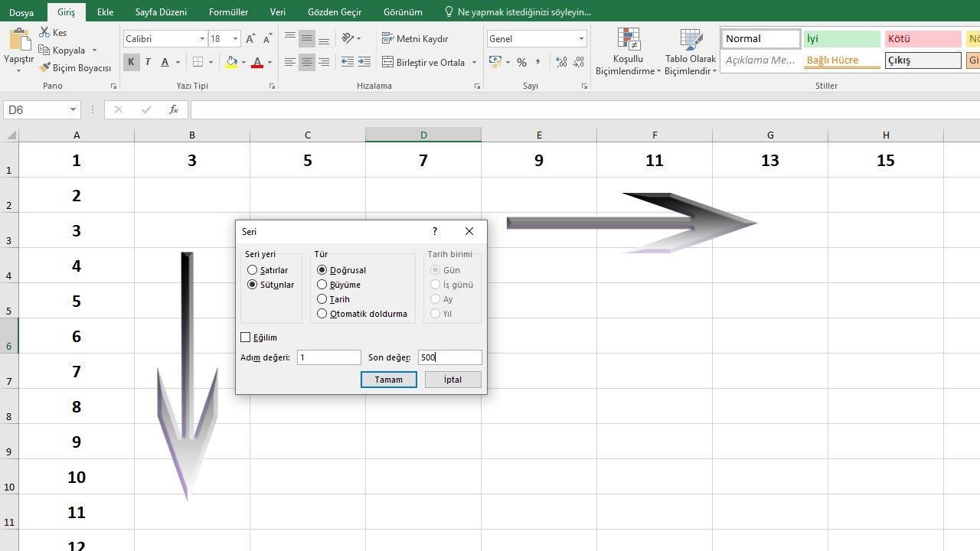
Task: Apply the Kötü cell style
Action: (923, 39)
